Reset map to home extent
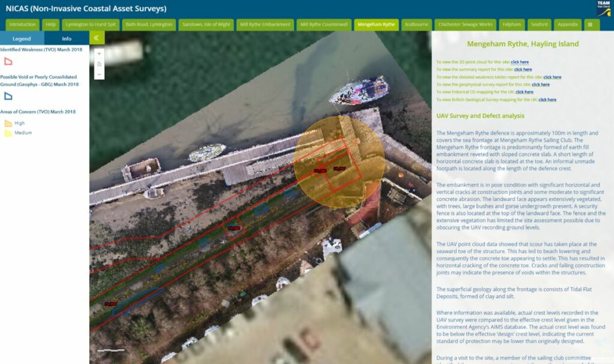The height and width of the screenshot is (364, 614). (x=99, y=64)
